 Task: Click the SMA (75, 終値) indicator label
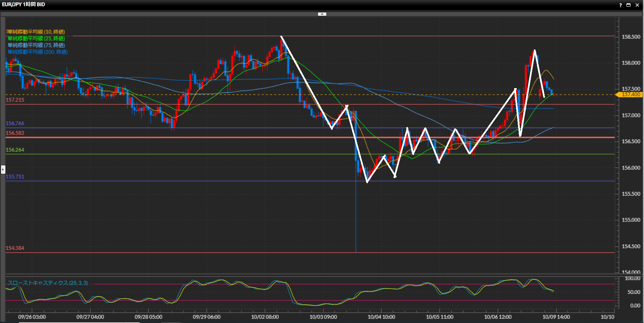pyautogui.click(x=36, y=45)
